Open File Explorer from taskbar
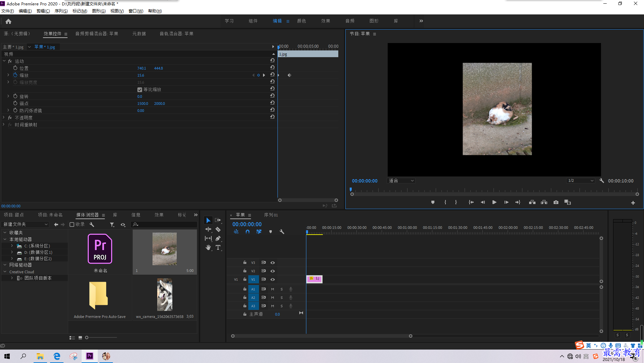Viewport: 644px width, 363px height. pos(40,356)
